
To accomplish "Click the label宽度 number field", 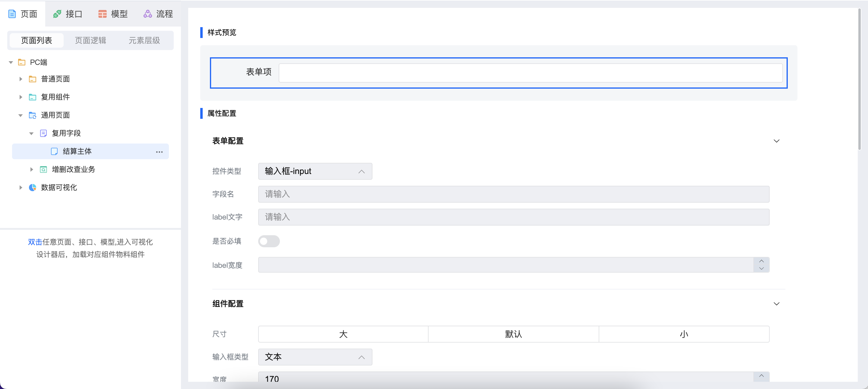I will (506, 265).
